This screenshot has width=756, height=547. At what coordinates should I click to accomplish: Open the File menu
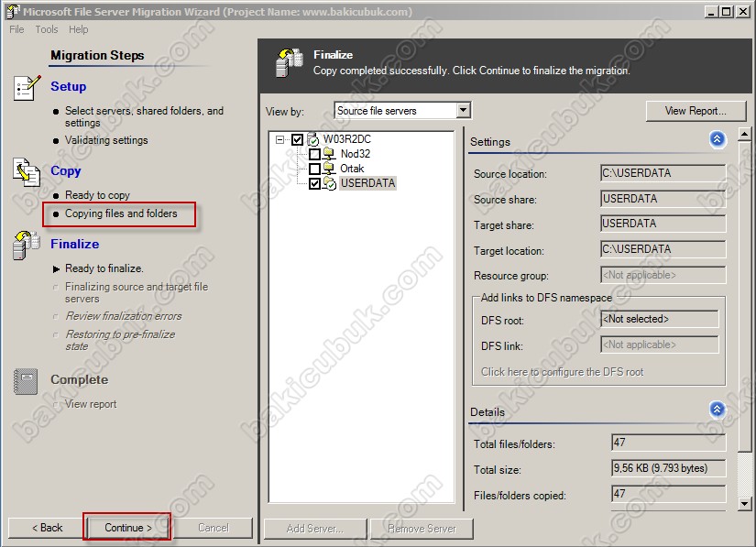(16, 29)
